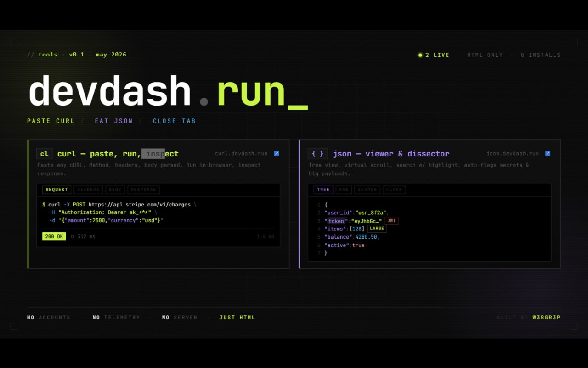This screenshot has height=368, width=588.
Task: Click the opening brace on json line 1
Action: 326,205
